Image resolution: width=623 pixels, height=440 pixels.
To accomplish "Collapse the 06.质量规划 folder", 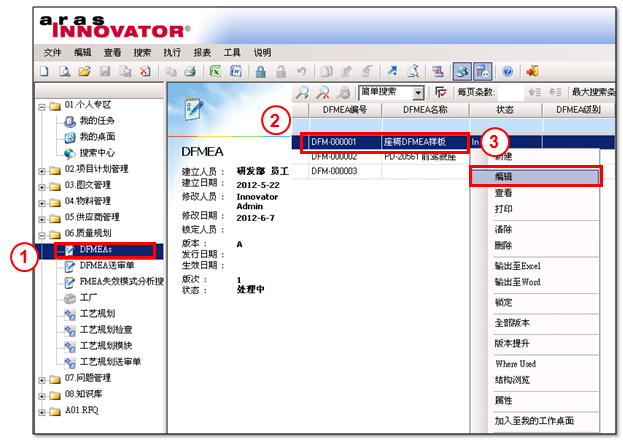I will point(42,235).
